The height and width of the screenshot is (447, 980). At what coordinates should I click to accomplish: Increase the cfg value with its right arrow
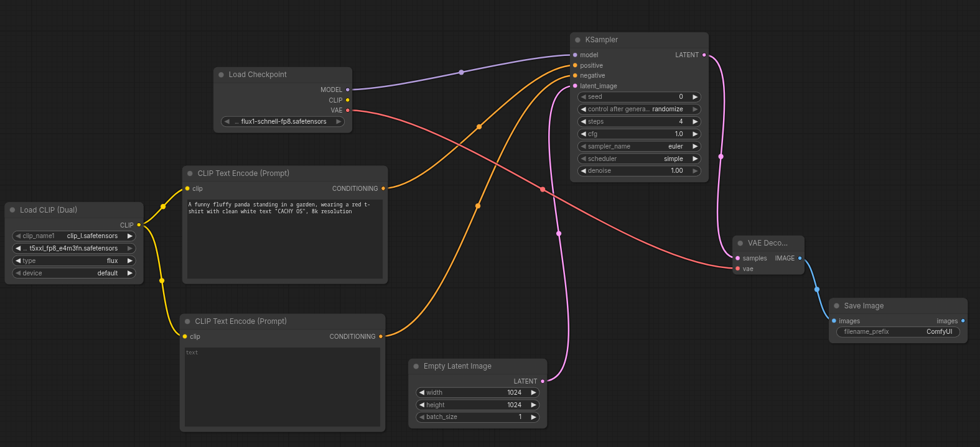[x=695, y=134]
